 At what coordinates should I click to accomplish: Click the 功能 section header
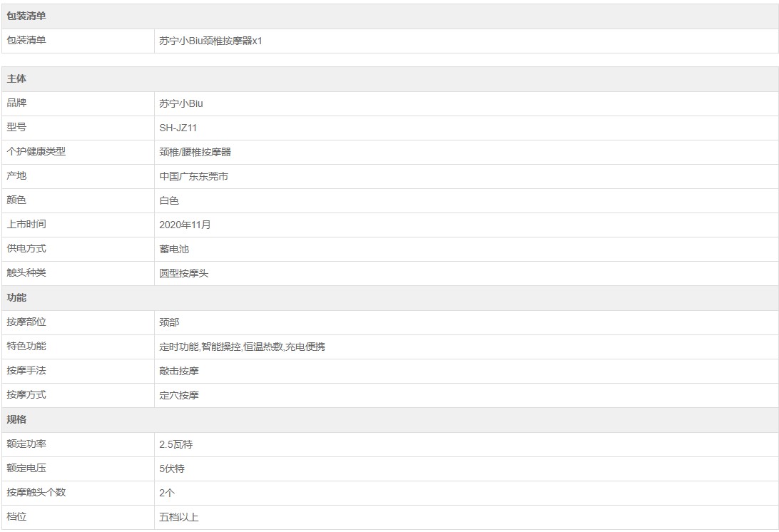16,297
